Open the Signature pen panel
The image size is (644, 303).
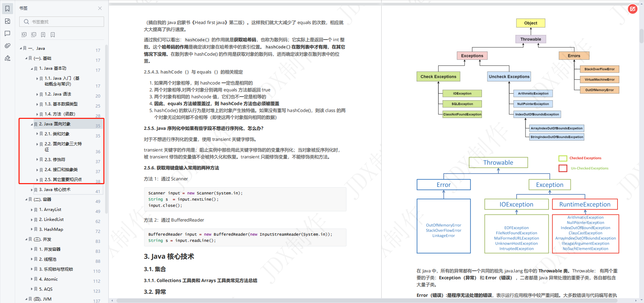[x=8, y=58]
